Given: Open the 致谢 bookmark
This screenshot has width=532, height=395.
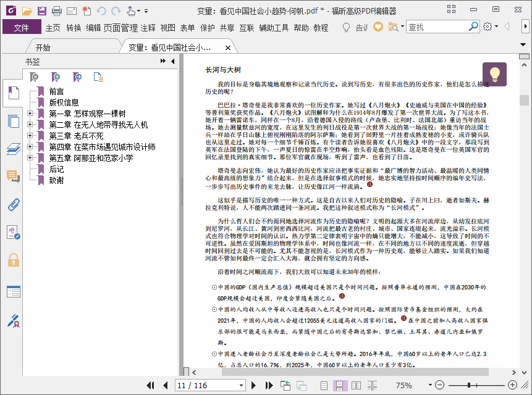Looking at the screenshot, I should 56,180.
